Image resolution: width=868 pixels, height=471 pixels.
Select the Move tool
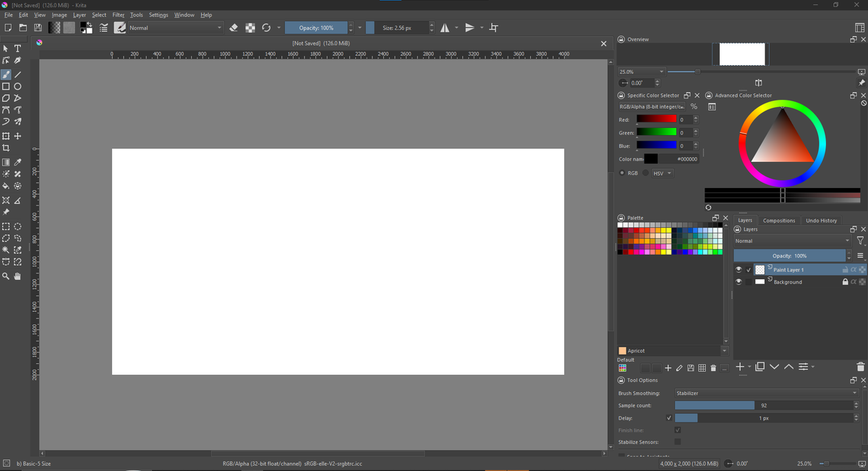pos(18,136)
